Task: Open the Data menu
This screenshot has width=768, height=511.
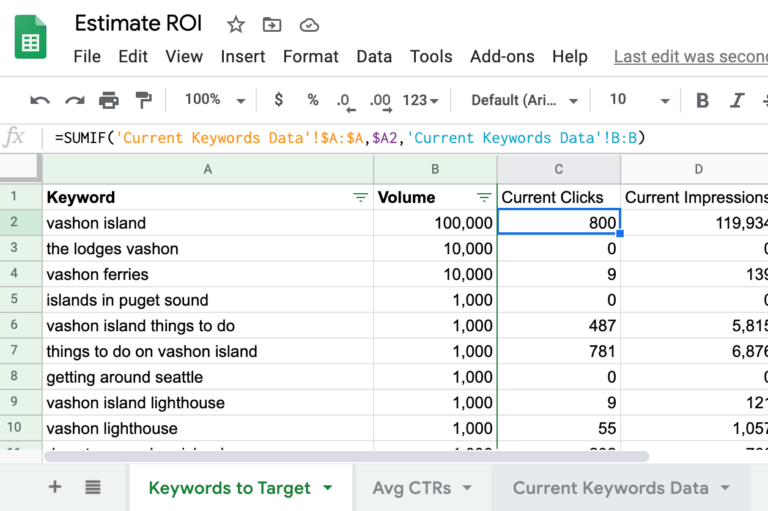Action: pos(374,57)
